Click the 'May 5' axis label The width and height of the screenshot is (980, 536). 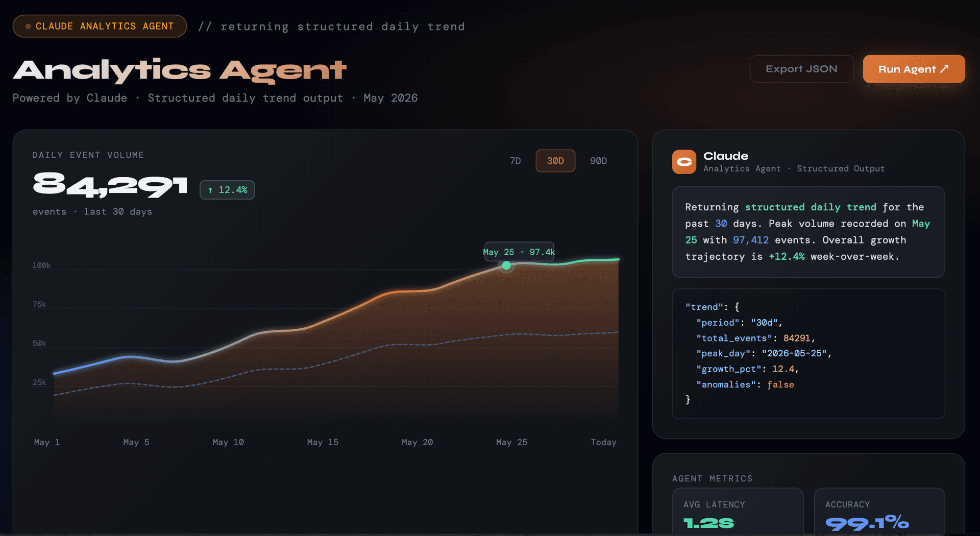(136, 442)
